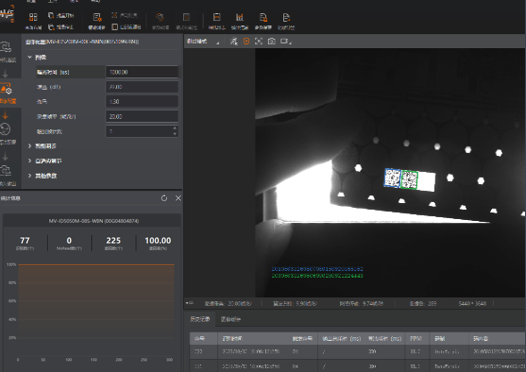Switch to the second tab below the image viewer

click(x=231, y=319)
